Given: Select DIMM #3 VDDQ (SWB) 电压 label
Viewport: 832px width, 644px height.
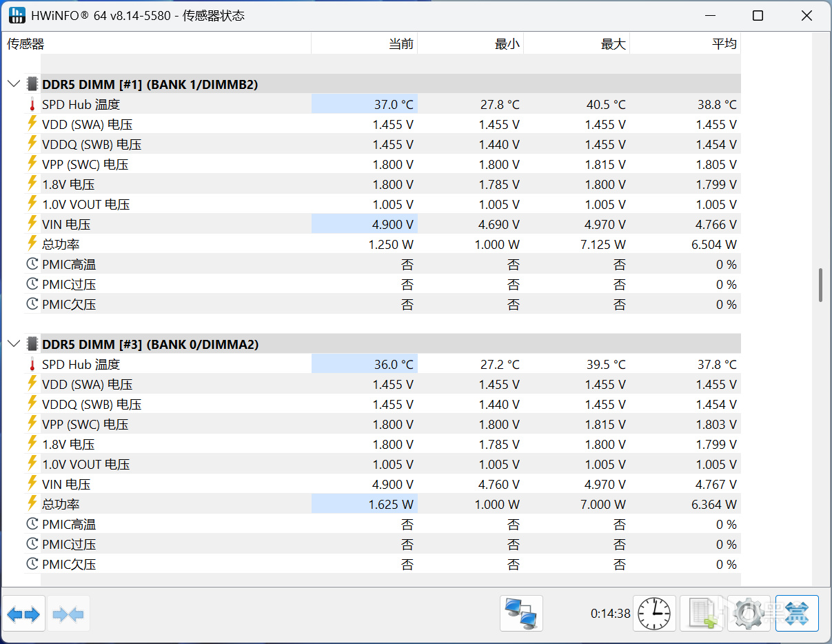Looking at the screenshot, I should pos(92,404).
